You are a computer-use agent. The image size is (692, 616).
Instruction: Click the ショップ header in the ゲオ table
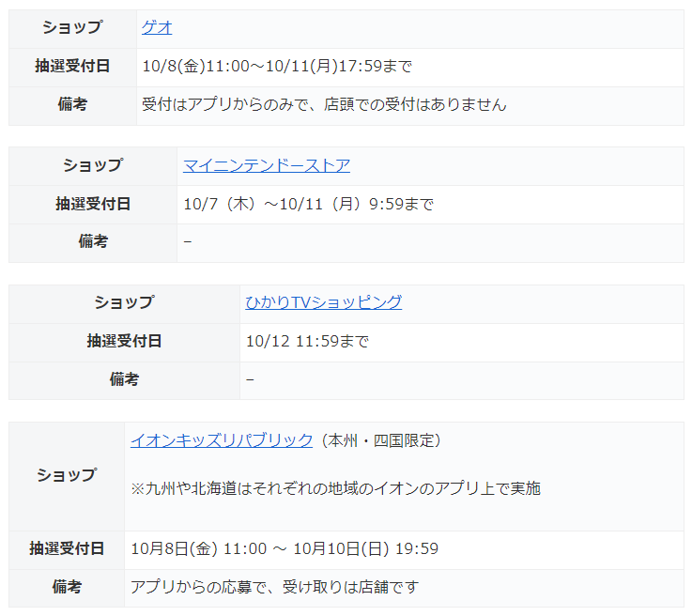point(72,28)
